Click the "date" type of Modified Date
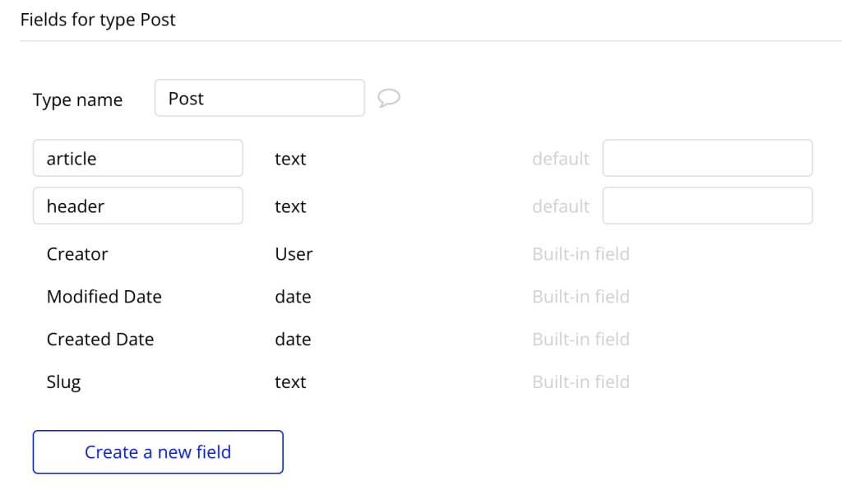Image resolution: width=842 pixels, height=504 pixels. coord(293,296)
